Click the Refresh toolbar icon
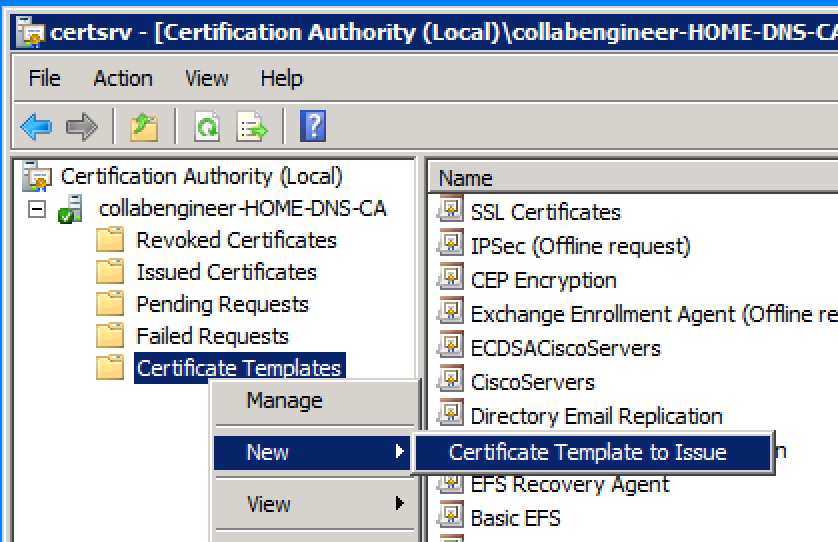The height and width of the screenshot is (542, 838). (206, 127)
